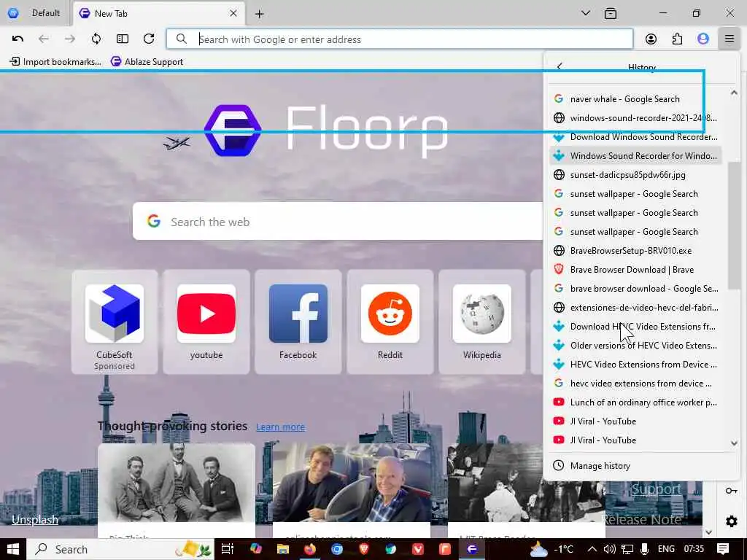Open HEVC Video Extensions from Device entry

(x=635, y=365)
